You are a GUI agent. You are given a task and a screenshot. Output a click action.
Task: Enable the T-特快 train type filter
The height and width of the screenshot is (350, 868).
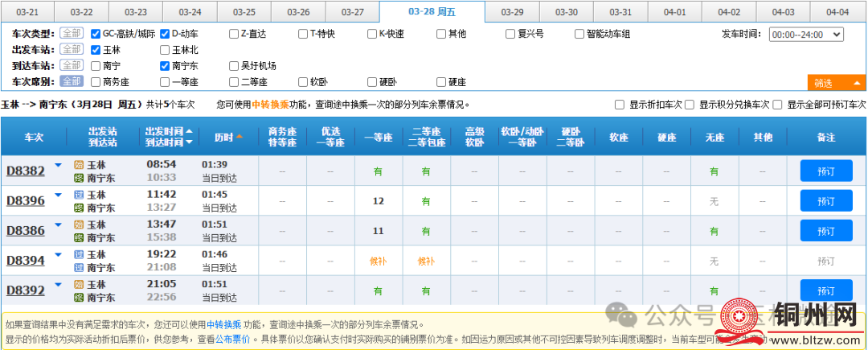pos(303,34)
